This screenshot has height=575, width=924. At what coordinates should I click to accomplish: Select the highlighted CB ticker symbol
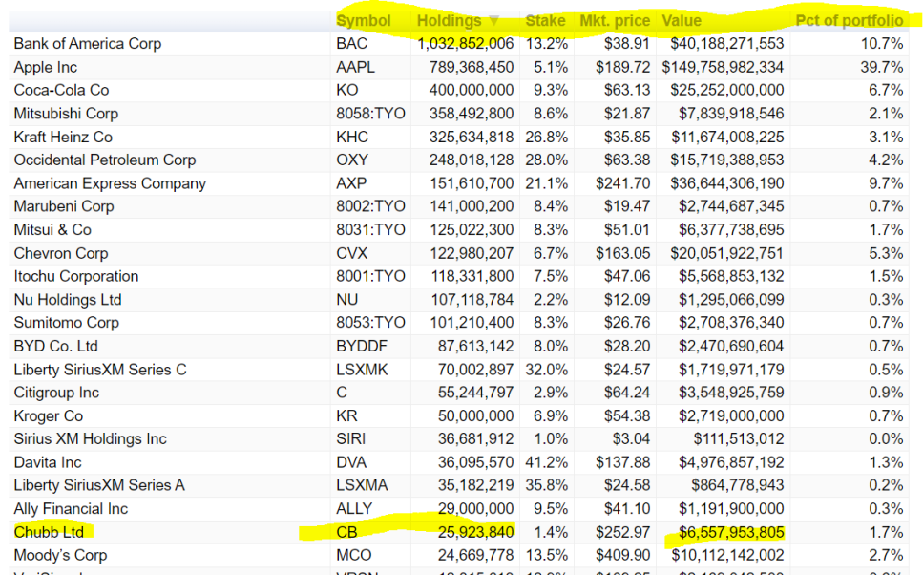pyautogui.click(x=347, y=532)
